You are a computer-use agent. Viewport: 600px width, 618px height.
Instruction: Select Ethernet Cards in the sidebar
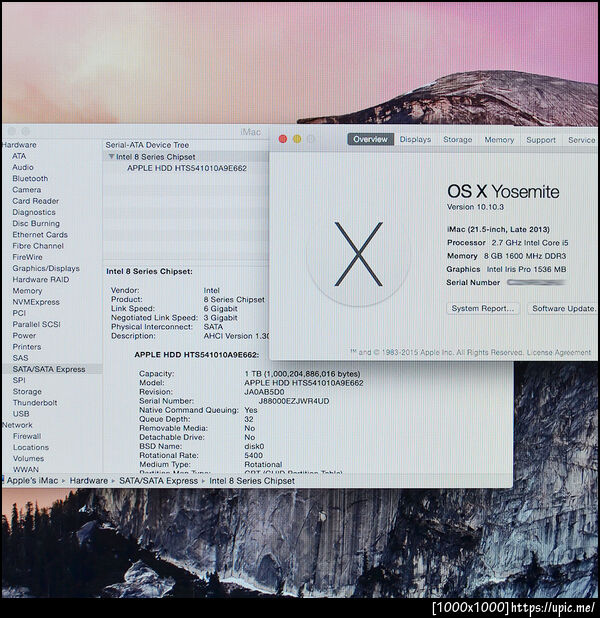coord(40,235)
